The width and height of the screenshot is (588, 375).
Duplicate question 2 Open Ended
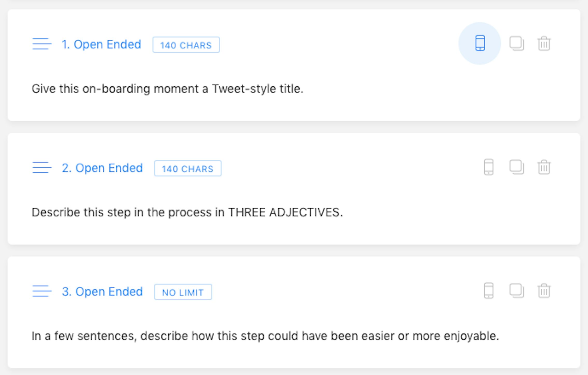pos(516,167)
